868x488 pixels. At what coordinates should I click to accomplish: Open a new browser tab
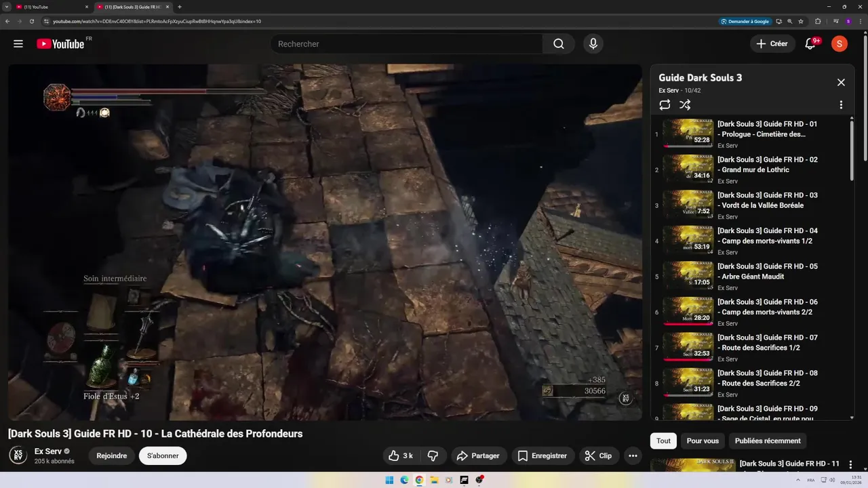179,7
